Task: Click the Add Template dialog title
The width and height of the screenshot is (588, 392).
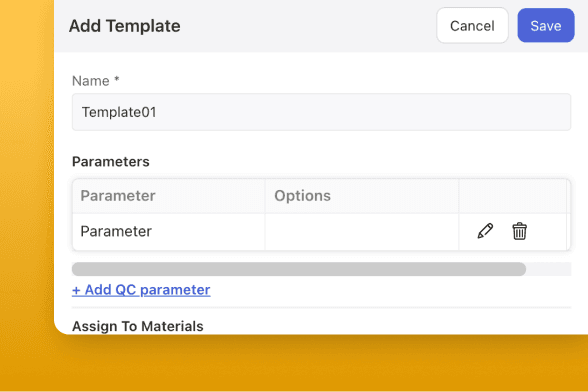Action: point(124,26)
